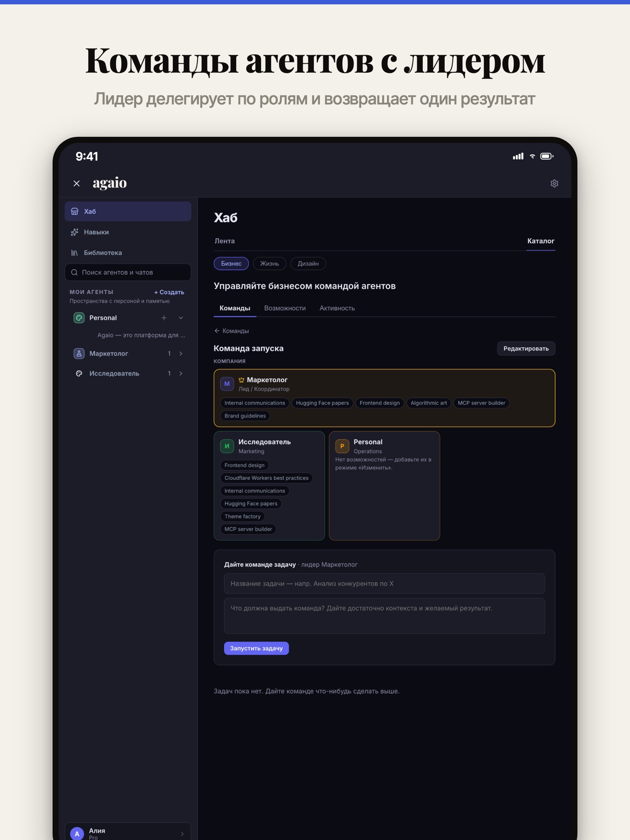Open the Возможности tab
This screenshot has height=840, width=630.
[285, 308]
